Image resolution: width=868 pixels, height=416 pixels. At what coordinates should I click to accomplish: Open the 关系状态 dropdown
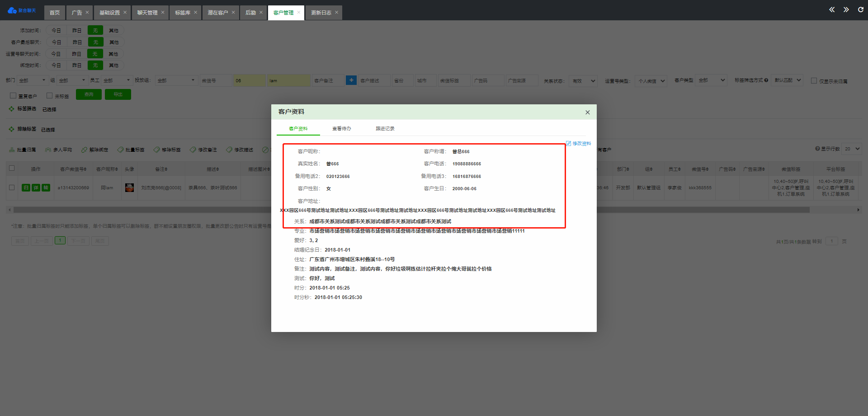[583, 81]
